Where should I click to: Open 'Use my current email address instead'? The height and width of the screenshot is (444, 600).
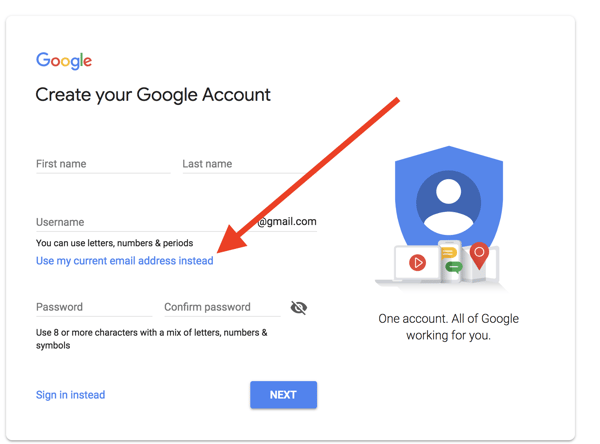[x=125, y=261]
